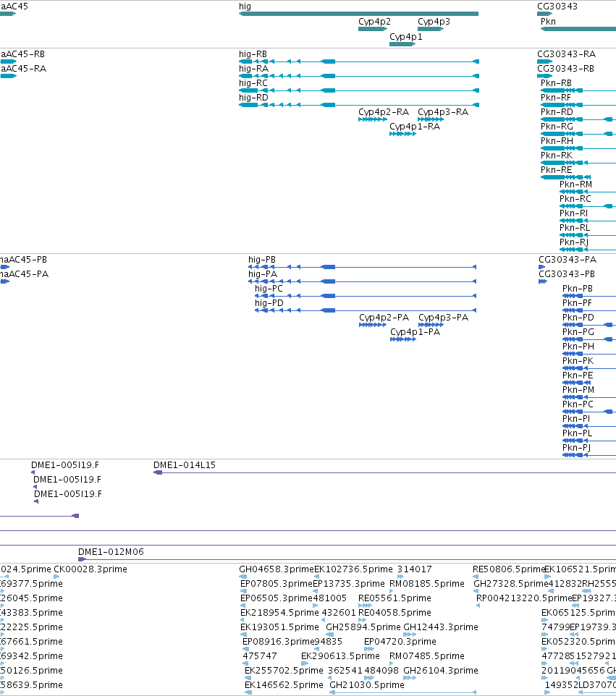Select Pkn-RE transcript

tap(556, 170)
